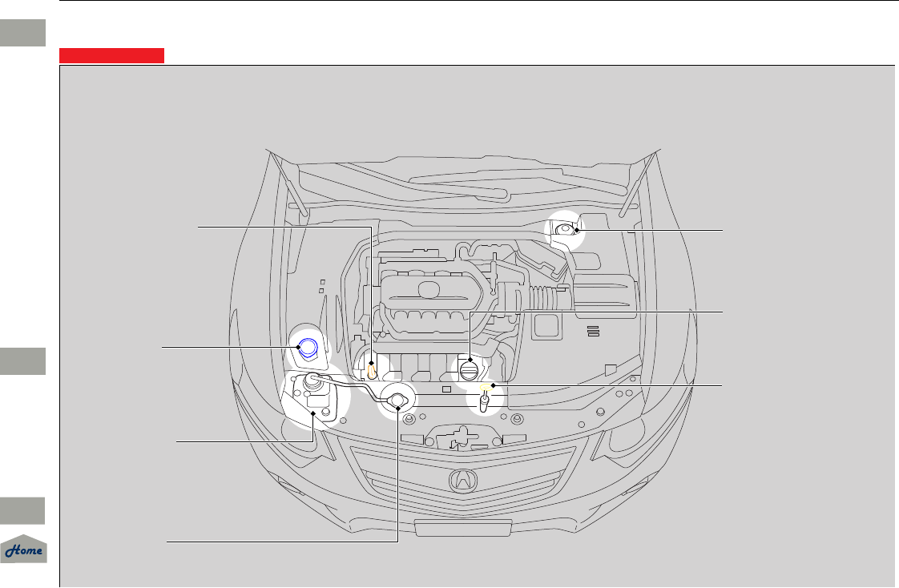The height and width of the screenshot is (588, 899).
Task: Click the air cleaner box right of intake hose
Action: (606, 296)
